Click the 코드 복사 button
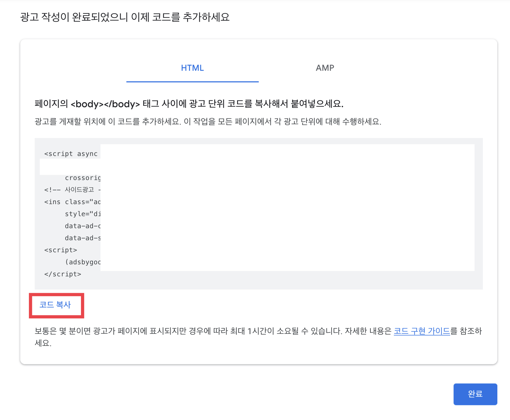 pos(55,305)
